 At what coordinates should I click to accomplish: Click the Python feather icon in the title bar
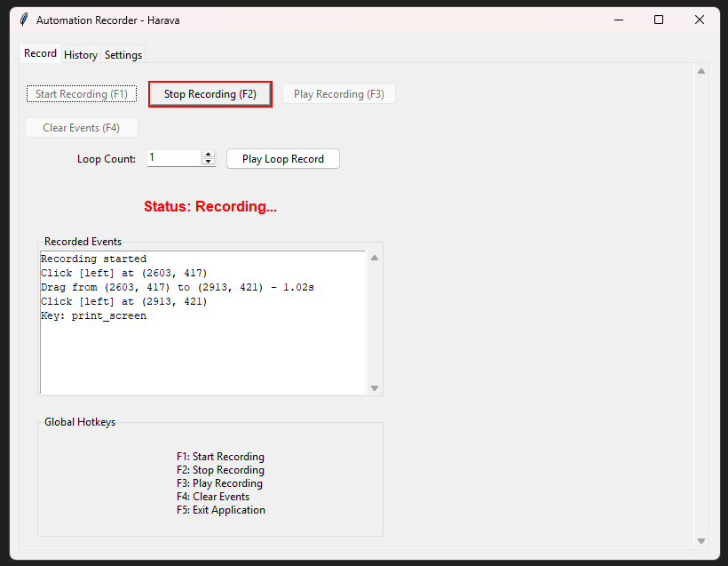coord(23,19)
